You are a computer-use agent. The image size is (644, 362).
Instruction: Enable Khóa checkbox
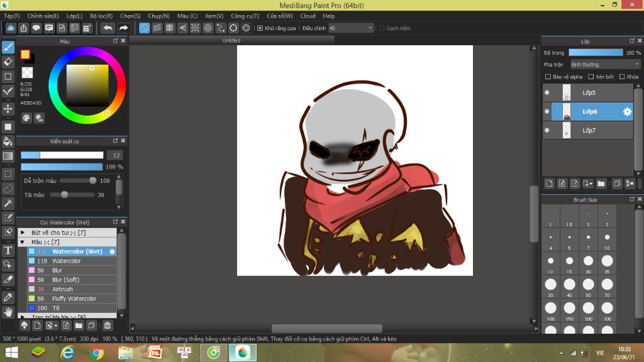(622, 77)
